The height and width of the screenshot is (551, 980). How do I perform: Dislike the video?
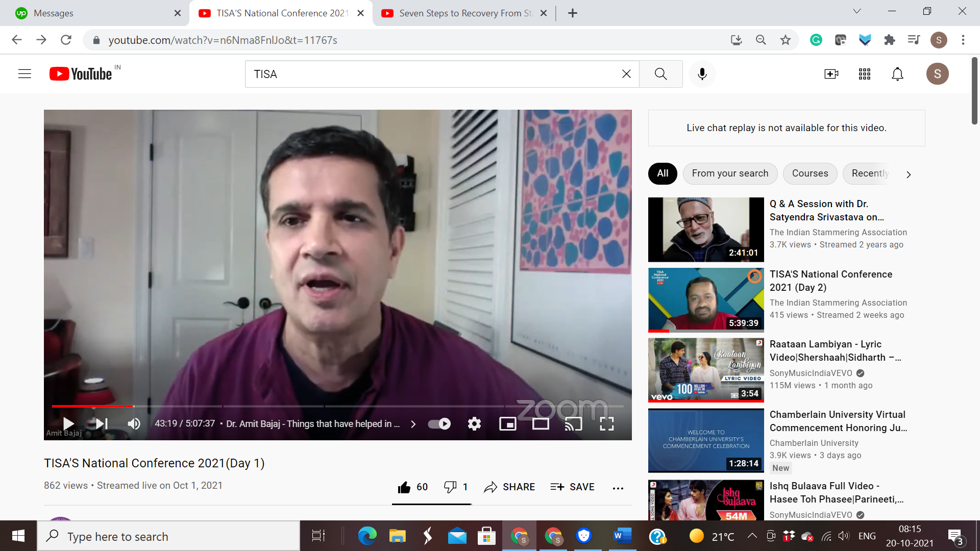click(456, 487)
